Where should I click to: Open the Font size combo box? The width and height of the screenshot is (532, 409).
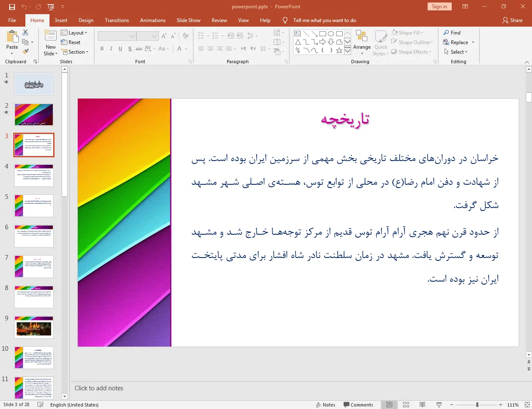tap(148, 36)
